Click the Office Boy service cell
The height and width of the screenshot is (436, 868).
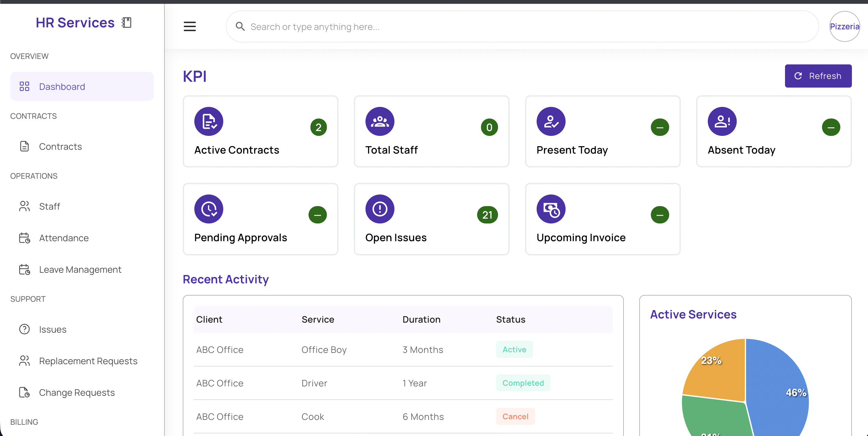tap(324, 350)
